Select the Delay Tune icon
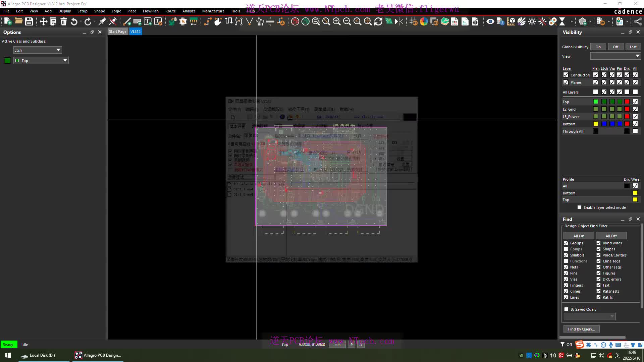Image resolution: width=644 pixels, height=362 pixels. pyautogui.click(x=229, y=22)
